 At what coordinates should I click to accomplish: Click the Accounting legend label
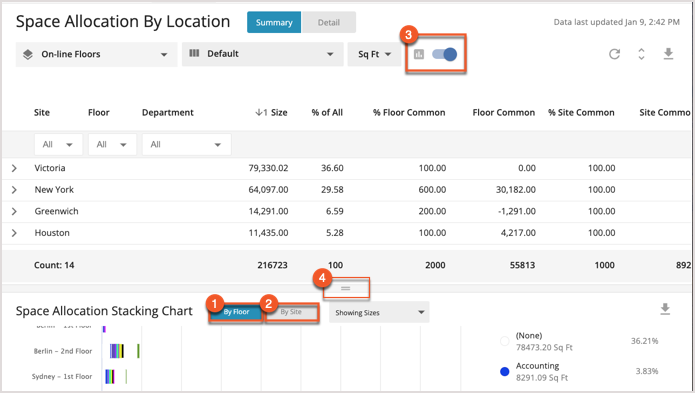coord(537,366)
